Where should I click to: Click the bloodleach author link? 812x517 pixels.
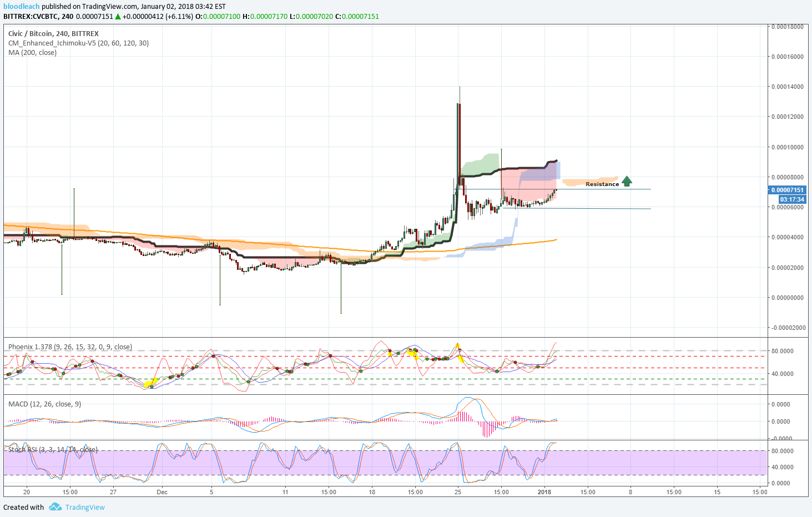click(22, 6)
